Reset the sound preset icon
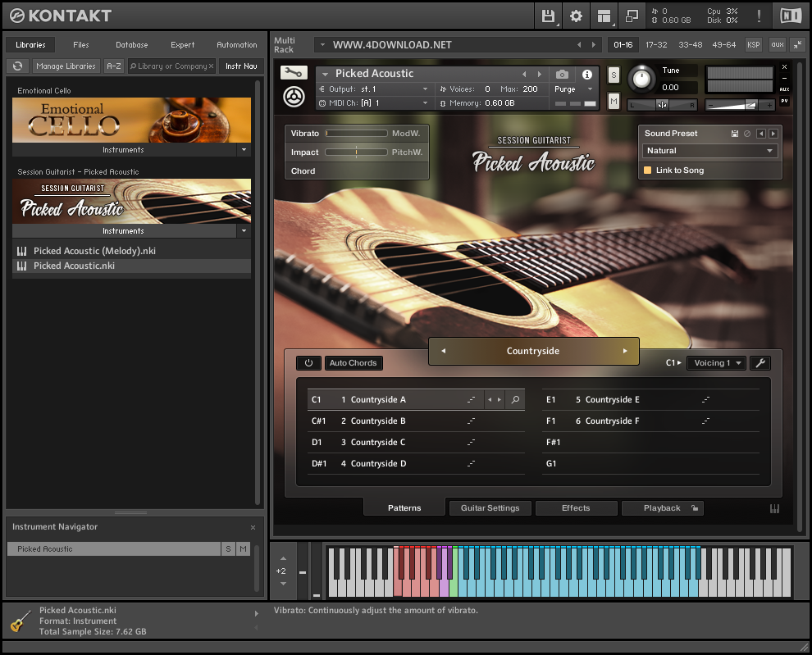 [x=747, y=134]
